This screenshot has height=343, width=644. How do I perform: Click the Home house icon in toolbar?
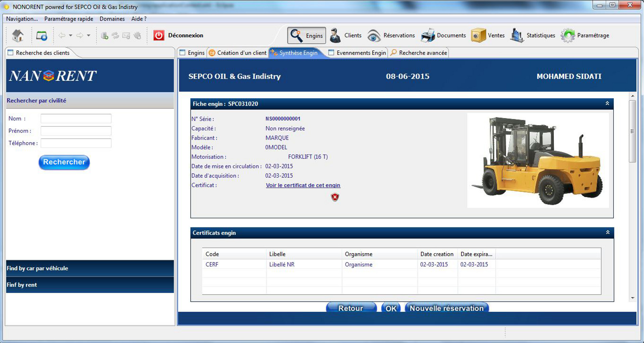(x=18, y=36)
